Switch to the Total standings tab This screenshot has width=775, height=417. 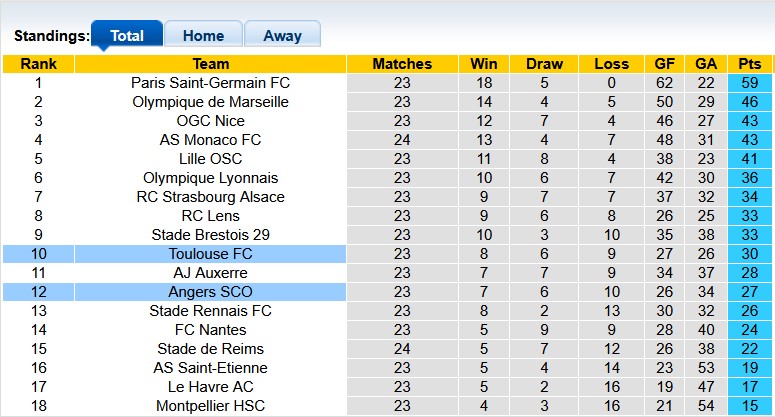[127, 35]
